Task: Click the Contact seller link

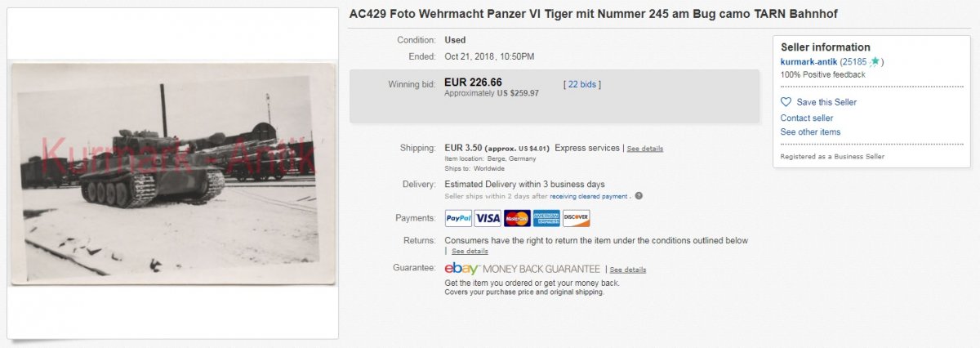Action: click(x=807, y=118)
